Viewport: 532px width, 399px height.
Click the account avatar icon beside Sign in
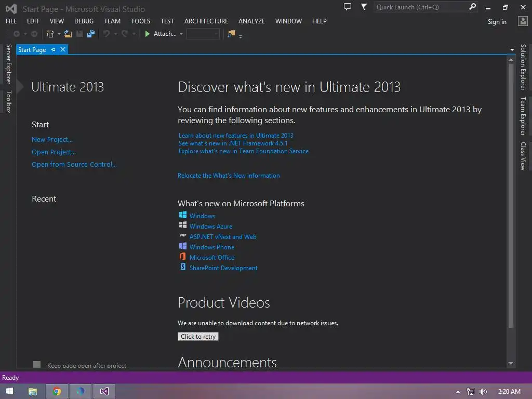[523, 21]
